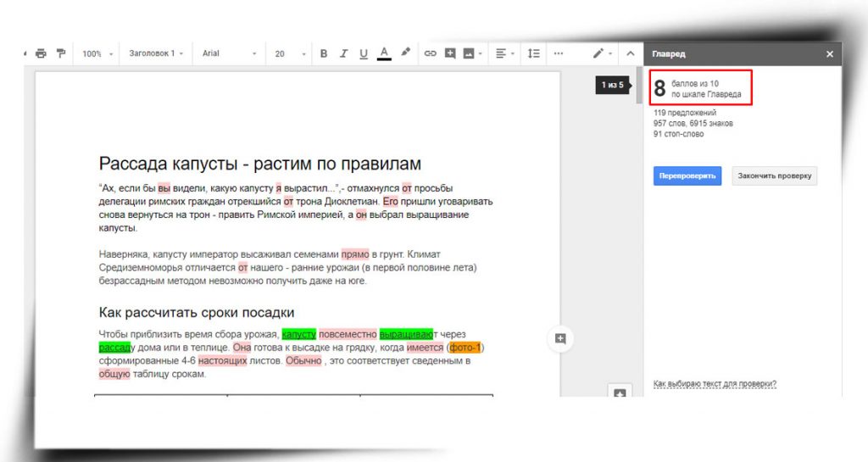Viewport: 868px width, 462px height.
Task: Open the text color picker
Action: tap(384, 53)
